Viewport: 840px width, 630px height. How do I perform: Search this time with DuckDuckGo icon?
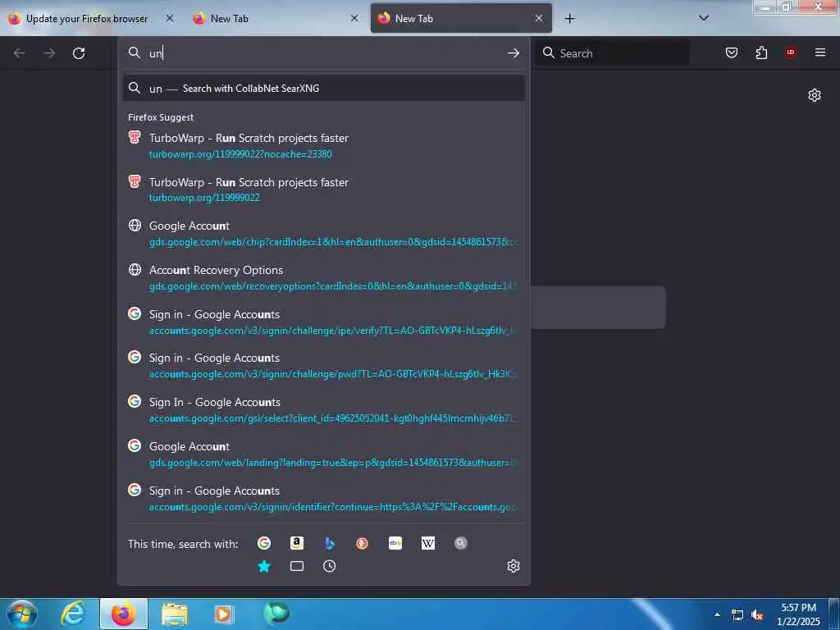click(362, 543)
